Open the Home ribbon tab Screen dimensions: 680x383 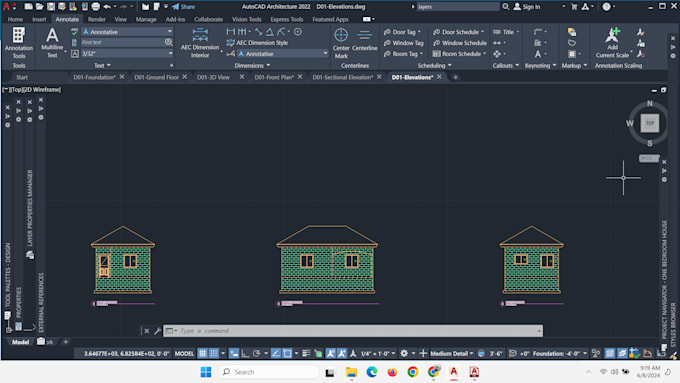(x=15, y=19)
